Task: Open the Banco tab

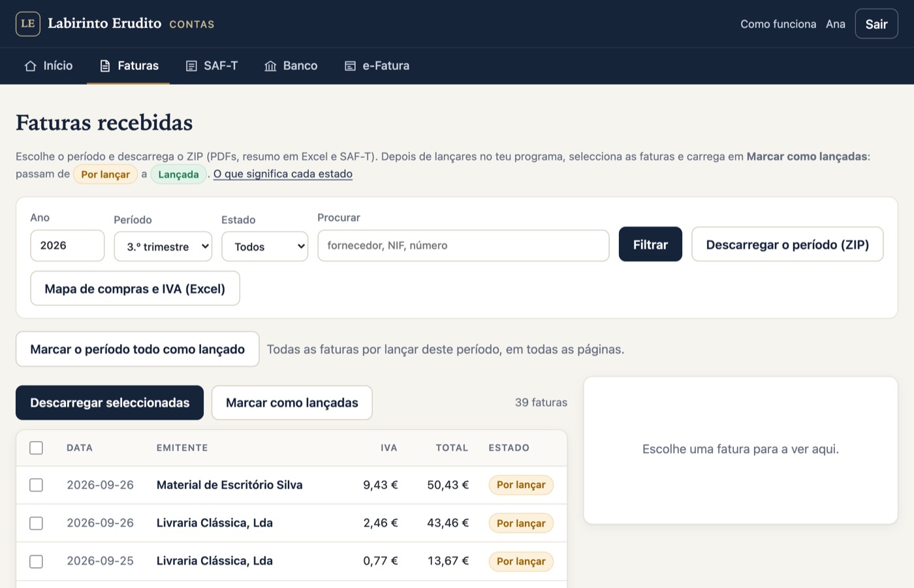Action: click(291, 66)
